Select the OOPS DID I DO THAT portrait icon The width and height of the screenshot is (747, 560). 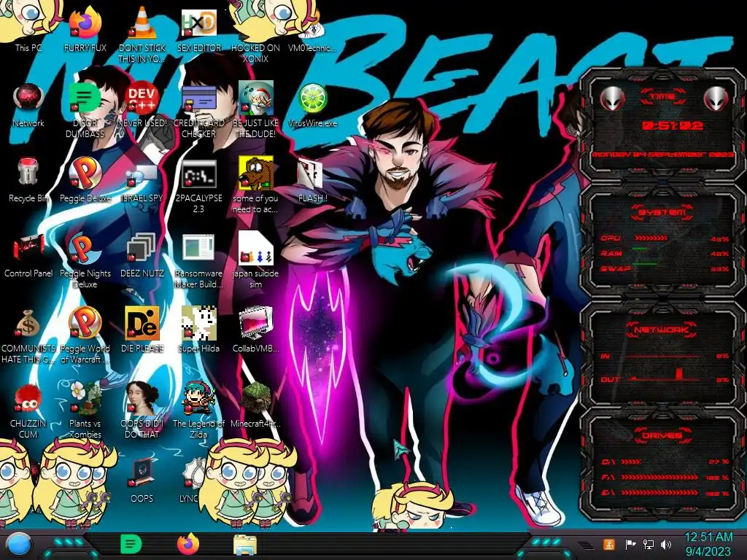click(x=142, y=411)
